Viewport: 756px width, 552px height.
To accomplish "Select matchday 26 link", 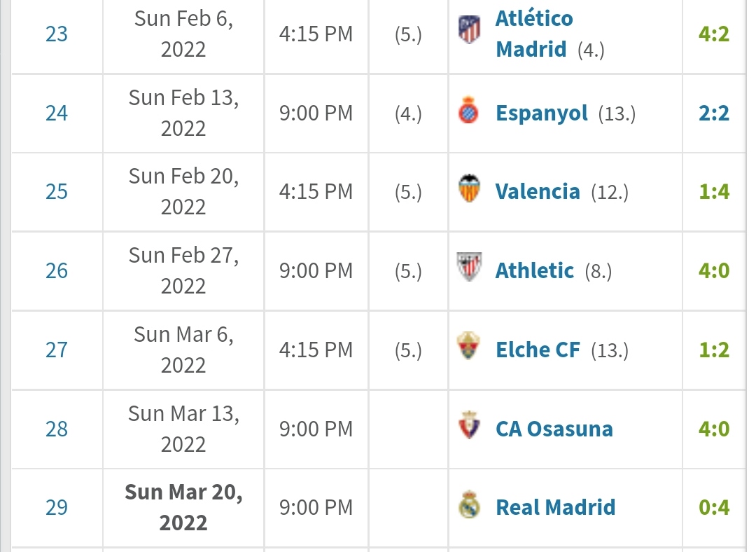I will pyautogui.click(x=57, y=270).
